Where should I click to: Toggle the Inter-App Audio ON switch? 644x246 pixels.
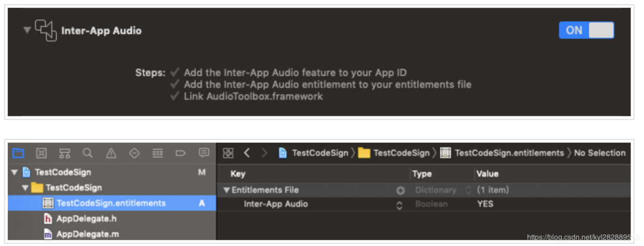(586, 30)
